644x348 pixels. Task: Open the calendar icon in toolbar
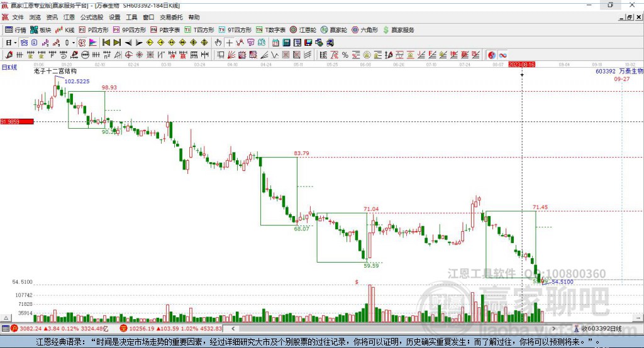tap(275, 43)
